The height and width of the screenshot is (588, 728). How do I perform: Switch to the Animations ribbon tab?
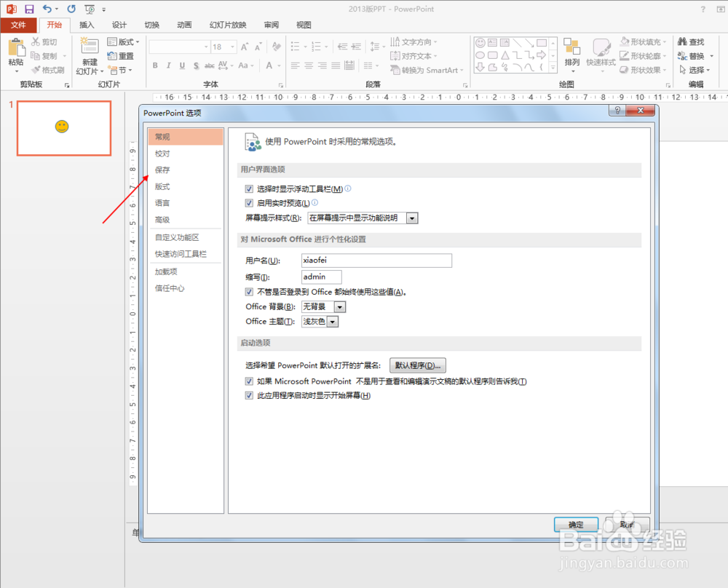184,25
